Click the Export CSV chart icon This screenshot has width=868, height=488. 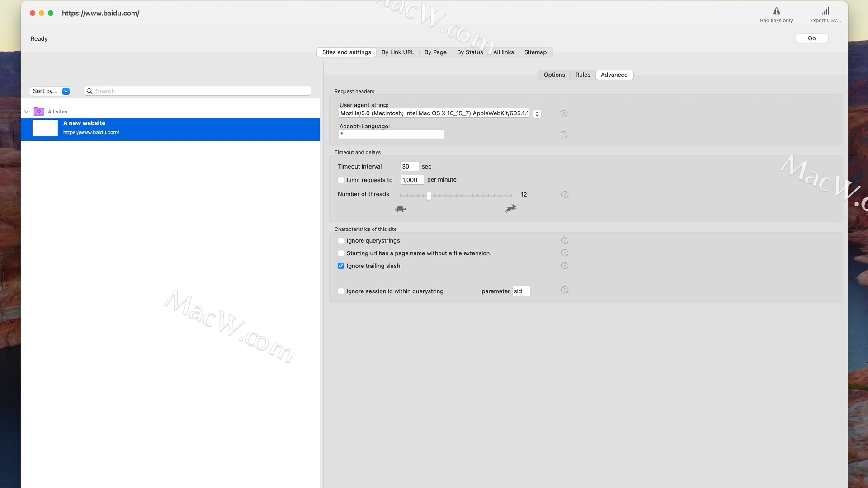tap(825, 11)
